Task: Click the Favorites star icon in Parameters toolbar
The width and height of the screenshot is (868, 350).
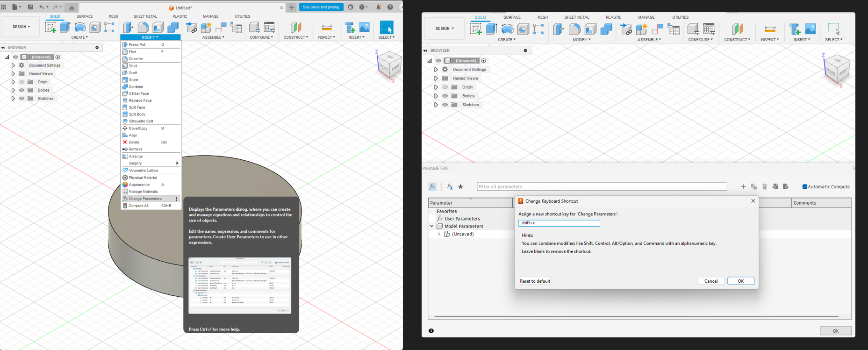Action: (x=460, y=186)
